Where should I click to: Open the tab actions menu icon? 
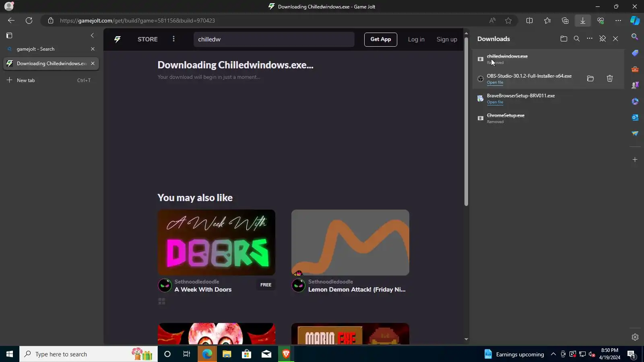coord(9,35)
